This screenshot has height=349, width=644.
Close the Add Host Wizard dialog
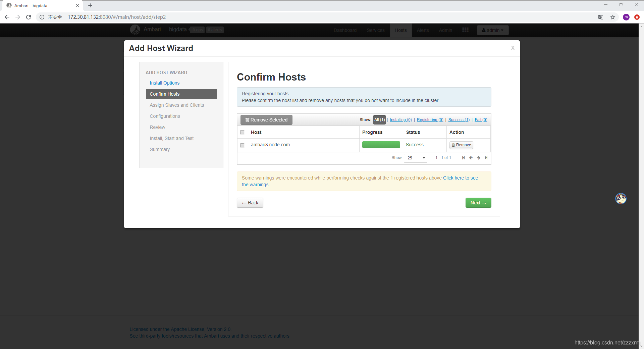tap(513, 48)
